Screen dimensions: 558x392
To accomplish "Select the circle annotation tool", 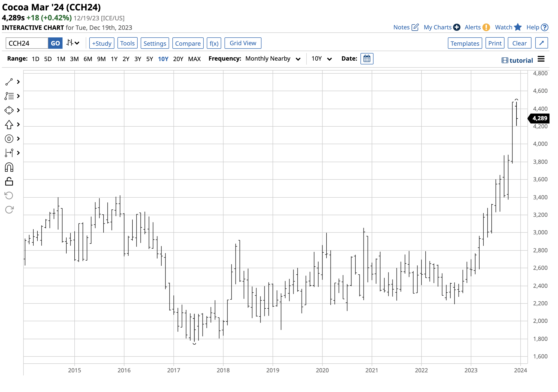I will [x=9, y=138].
